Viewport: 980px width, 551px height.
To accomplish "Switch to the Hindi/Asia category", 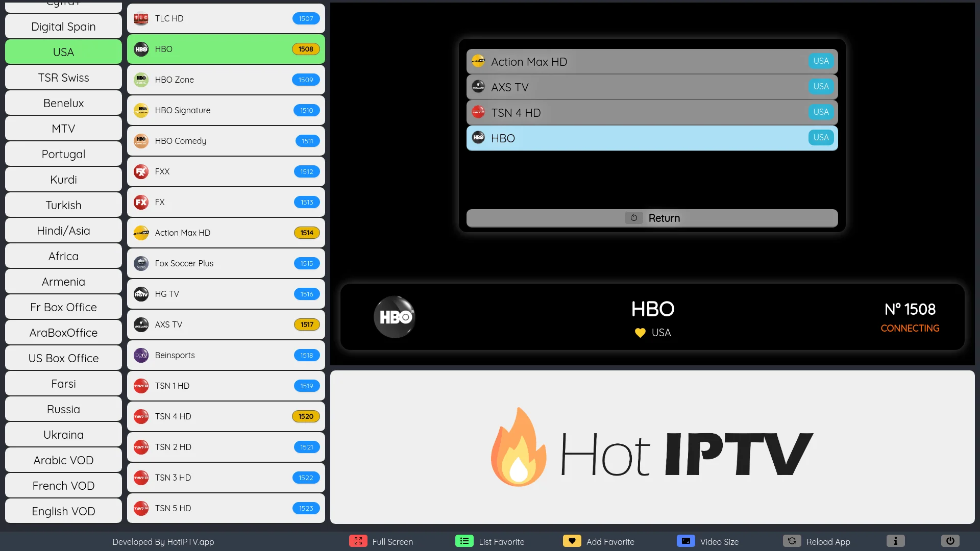I will (x=63, y=230).
